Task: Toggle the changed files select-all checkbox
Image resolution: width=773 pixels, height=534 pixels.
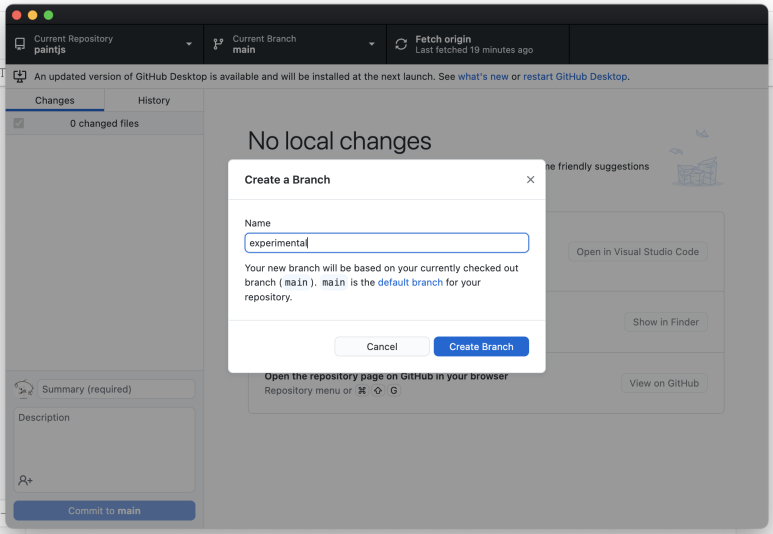Action: (19, 123)
